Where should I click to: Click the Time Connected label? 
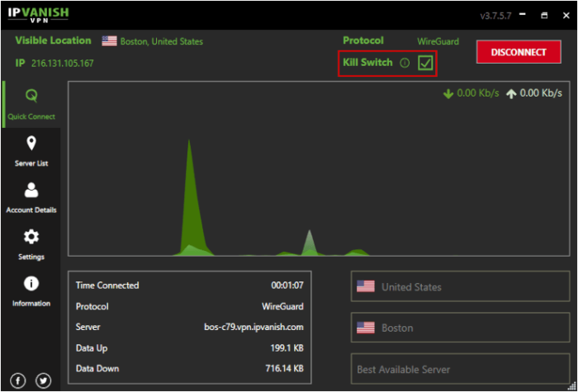click(107, 286)
